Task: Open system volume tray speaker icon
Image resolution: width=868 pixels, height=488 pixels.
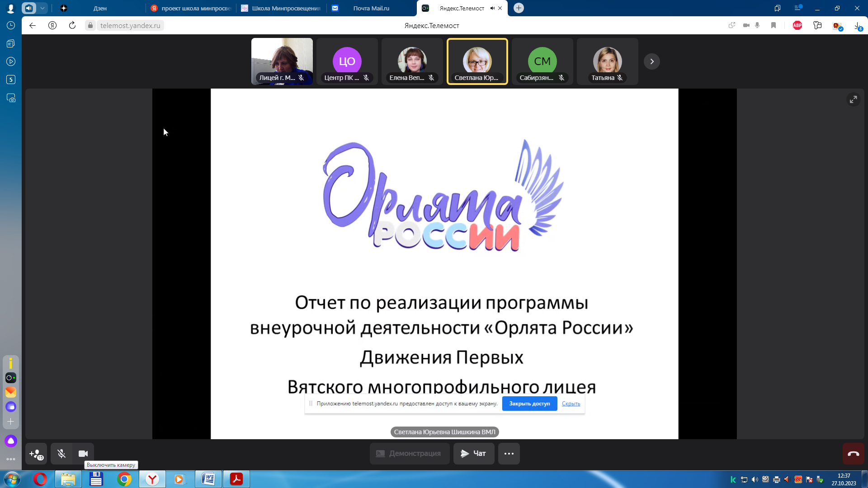Action: (755, 479)
